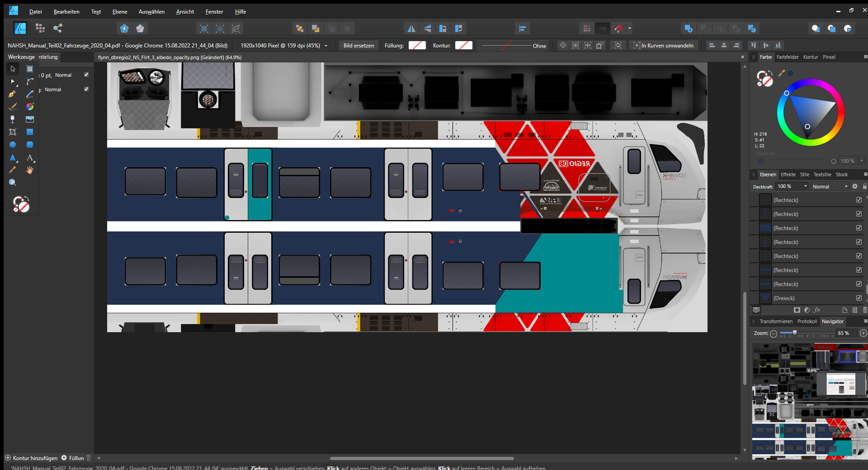Click the Bild ersetzen button

(359, 46)
